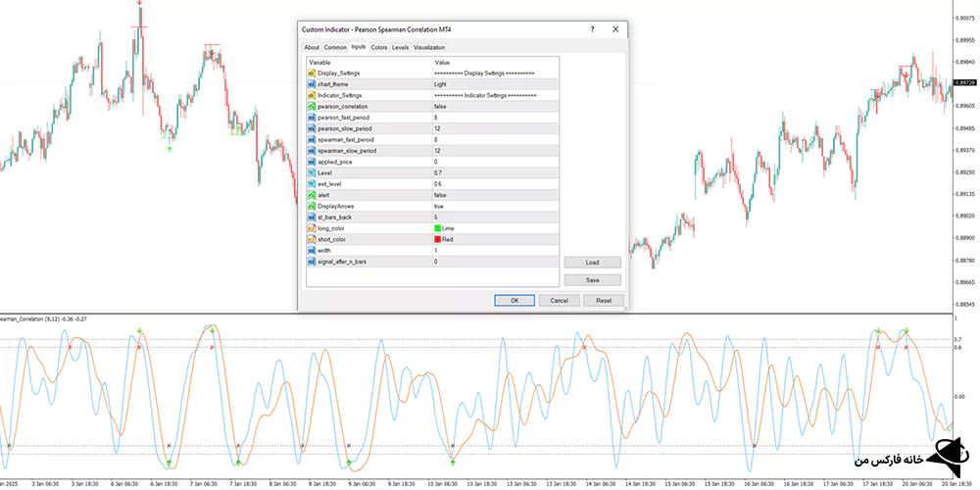Click the chart_theme variable icon
The width and height of the screenshot is (980, 490).
point(312,84)
